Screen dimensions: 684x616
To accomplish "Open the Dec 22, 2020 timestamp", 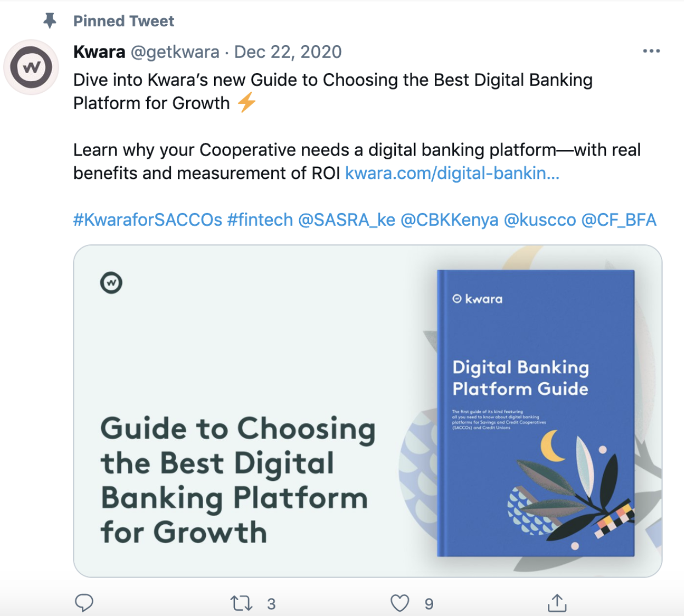I will tap(288, 52).
